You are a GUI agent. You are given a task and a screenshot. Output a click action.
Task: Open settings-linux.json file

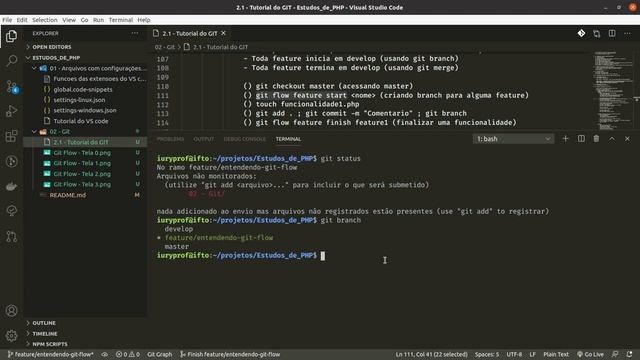tap(79, 100)
